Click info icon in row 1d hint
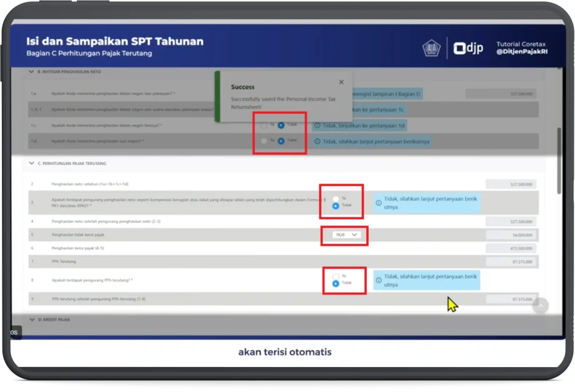 [x=317, y=142]
